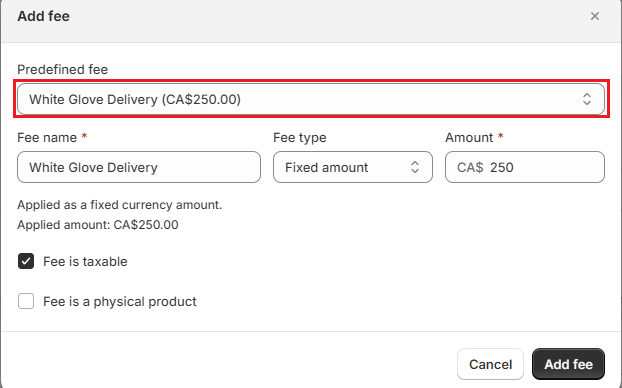Click the Add fee dialog title

(44, 16)
